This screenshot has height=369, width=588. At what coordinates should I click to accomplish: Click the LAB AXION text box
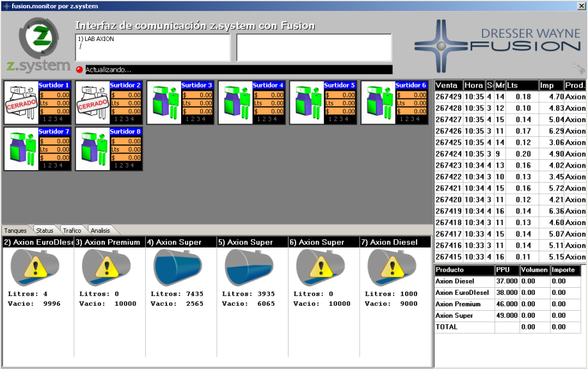point(153,47)
